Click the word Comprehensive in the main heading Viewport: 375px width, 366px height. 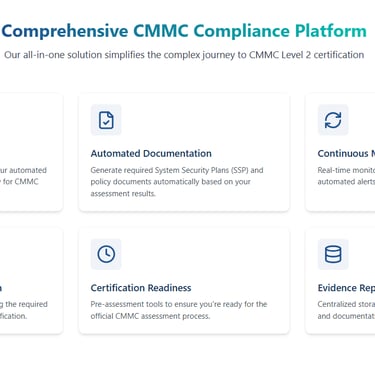point(65,31)
